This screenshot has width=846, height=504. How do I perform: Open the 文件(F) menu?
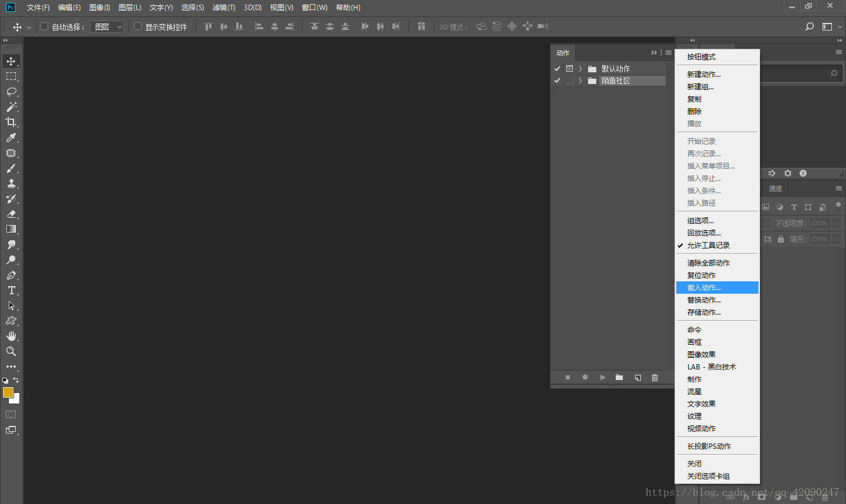point(38,8)
